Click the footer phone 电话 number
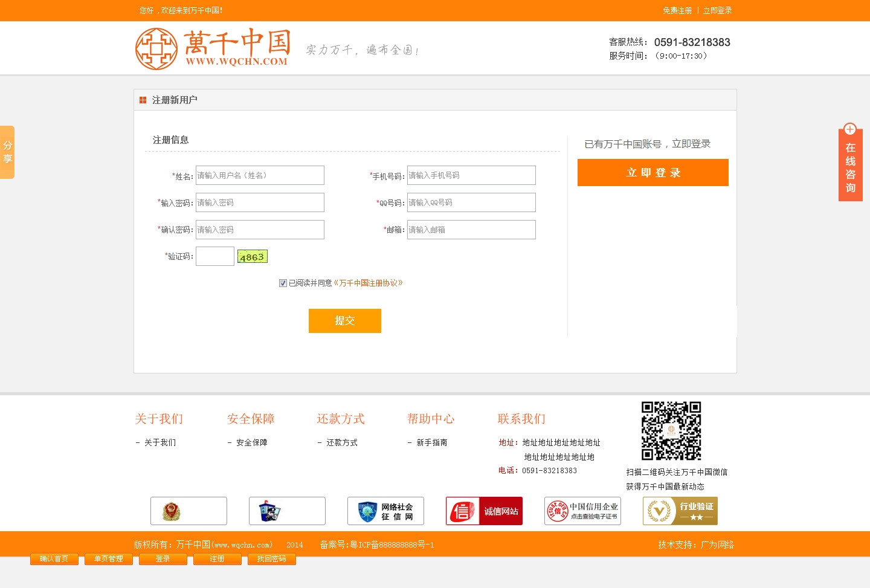870x588 pixels. (x=550, y=471)
